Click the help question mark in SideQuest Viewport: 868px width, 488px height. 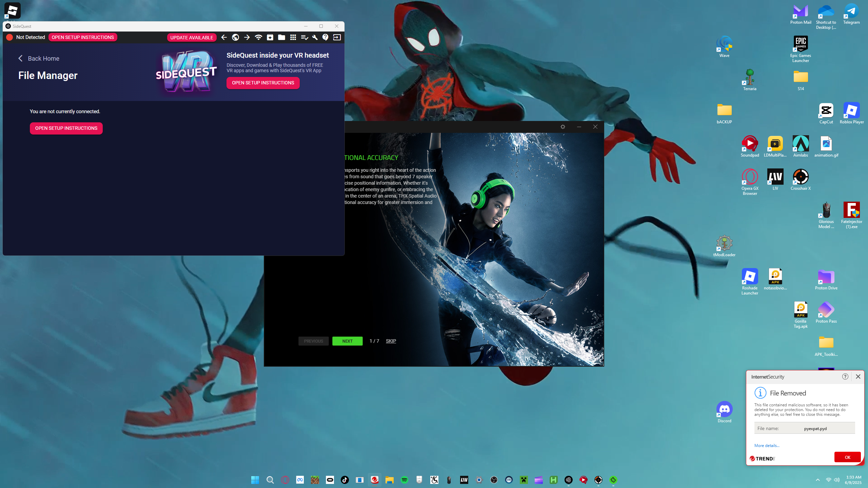point(325,37)
